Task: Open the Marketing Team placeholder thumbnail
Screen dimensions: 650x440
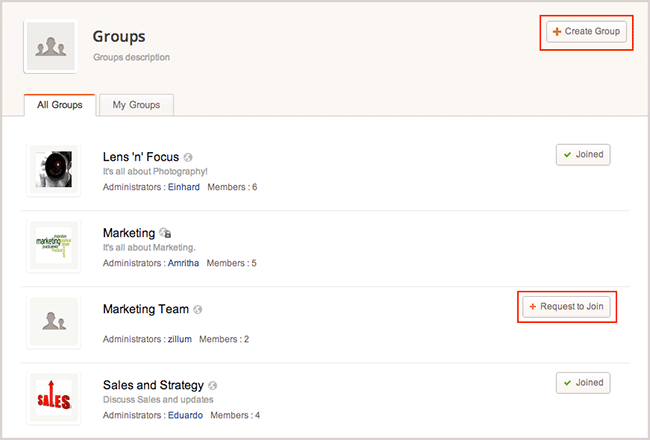Action: coord(55,321)
